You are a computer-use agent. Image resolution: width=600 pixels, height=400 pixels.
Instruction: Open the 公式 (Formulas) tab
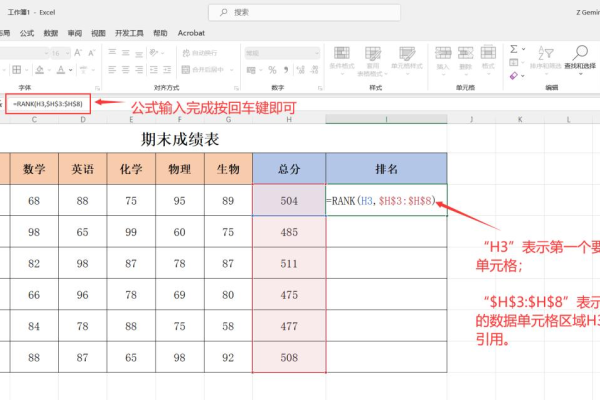27,33
